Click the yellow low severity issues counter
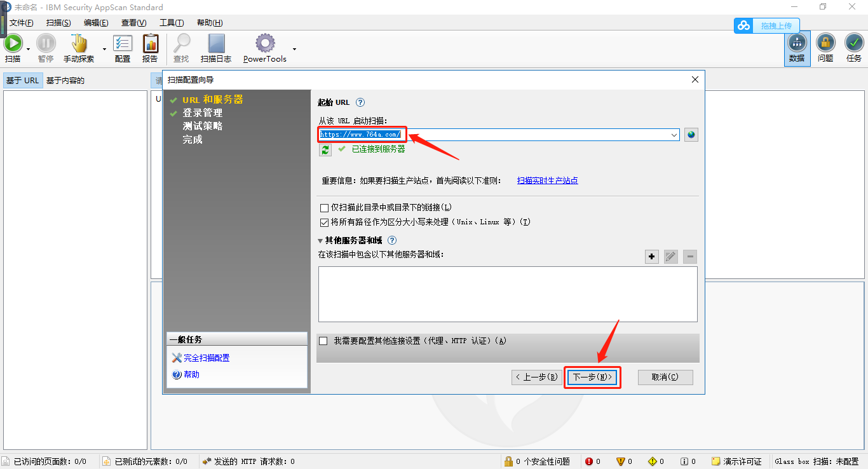Screen dimensions: 868x469 (x=656, y=461)
